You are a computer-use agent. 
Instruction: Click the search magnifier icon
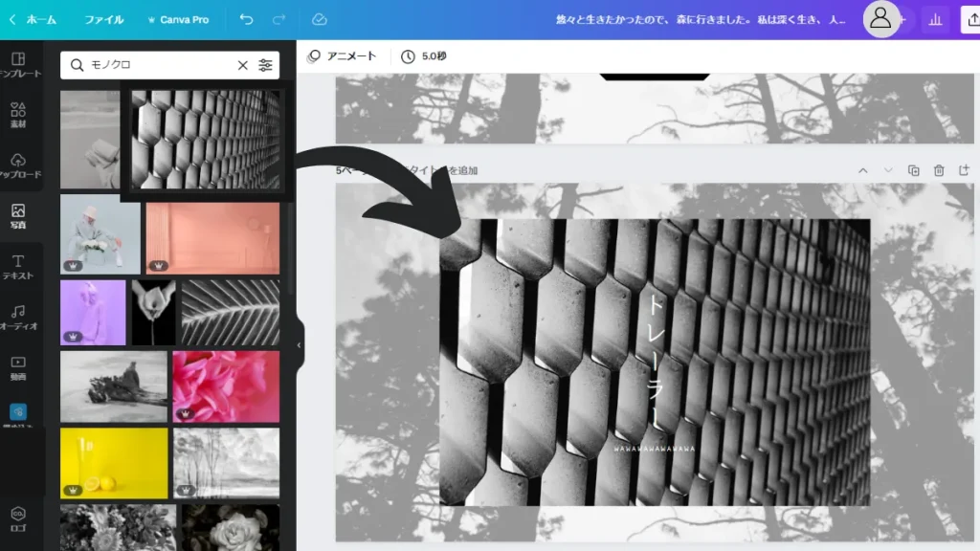pos(77,65)
